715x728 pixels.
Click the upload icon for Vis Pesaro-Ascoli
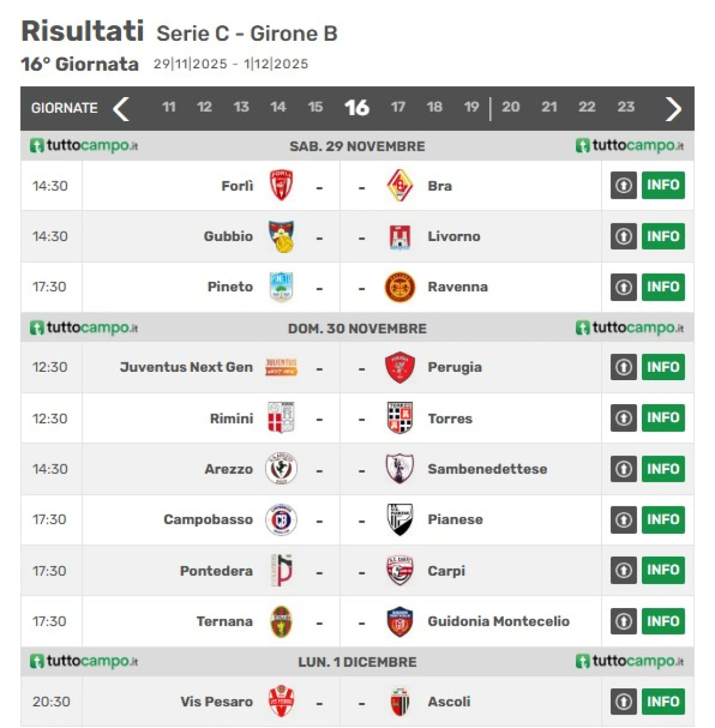[x=623, y=702]
